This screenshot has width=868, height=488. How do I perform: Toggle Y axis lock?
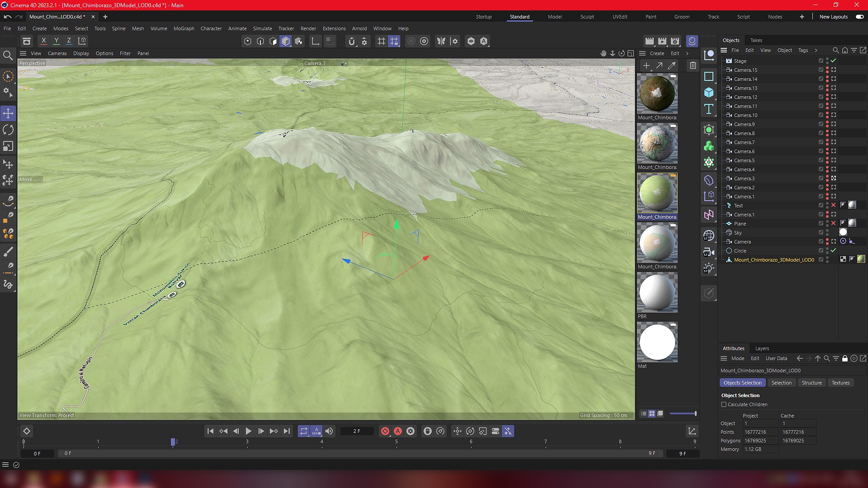click(57, 41)
